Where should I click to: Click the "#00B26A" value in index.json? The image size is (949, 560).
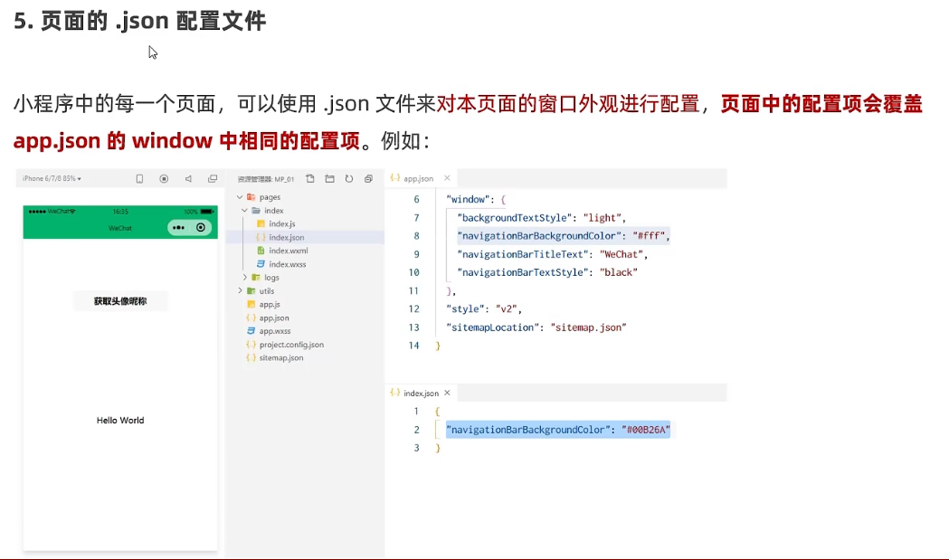point(646,430)
